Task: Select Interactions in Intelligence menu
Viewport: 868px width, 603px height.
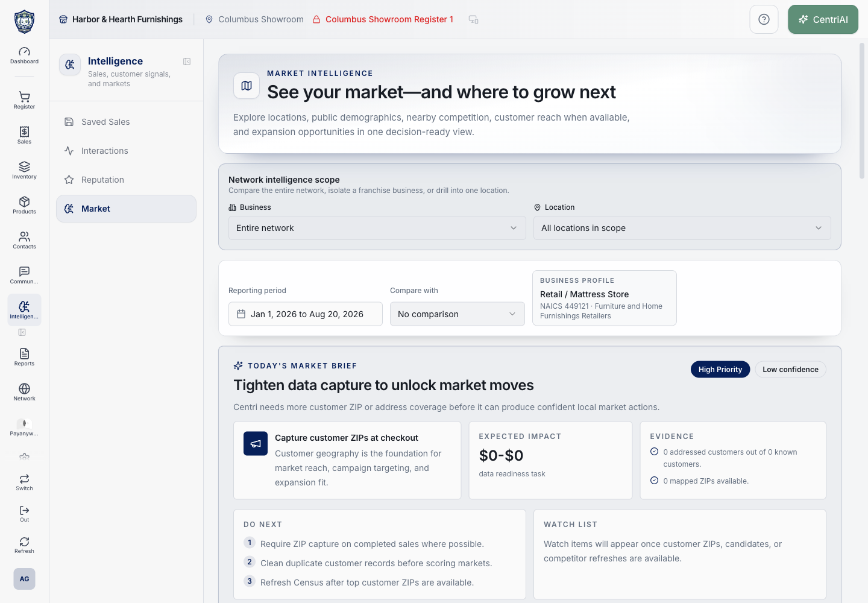Action: click(126, 151)
